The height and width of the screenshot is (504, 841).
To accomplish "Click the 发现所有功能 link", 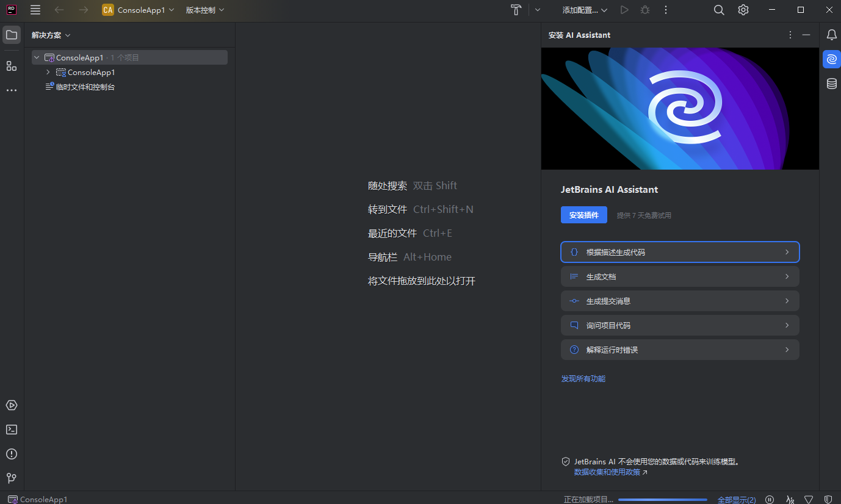I will point(583,378).
